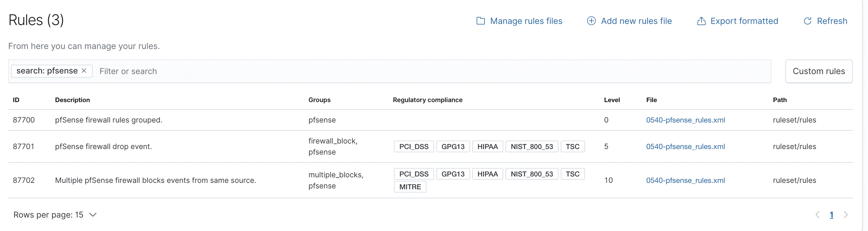Viewport: 868px width, 231px height.
Task: Click the MITRE badge in rule 87702
Action: [410, 187]
